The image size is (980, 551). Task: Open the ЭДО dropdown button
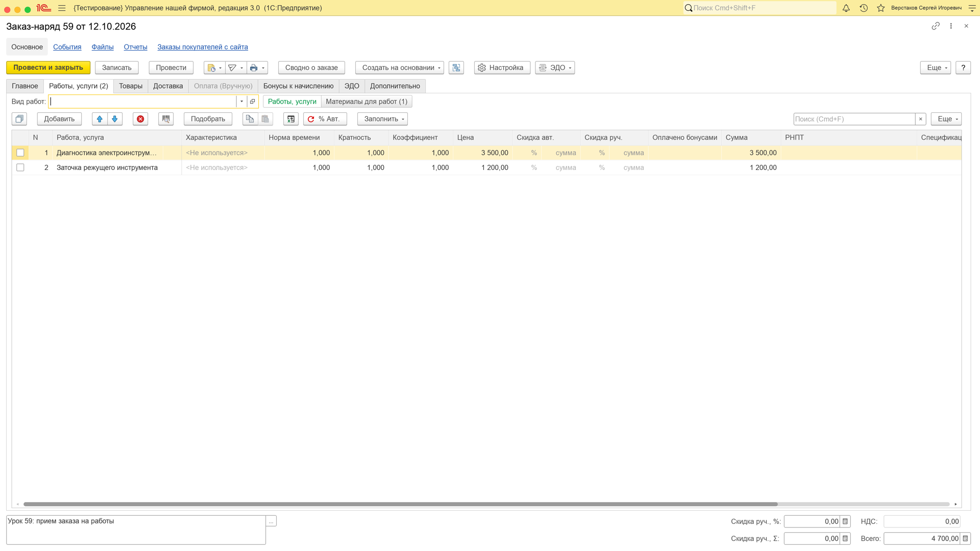555,68
